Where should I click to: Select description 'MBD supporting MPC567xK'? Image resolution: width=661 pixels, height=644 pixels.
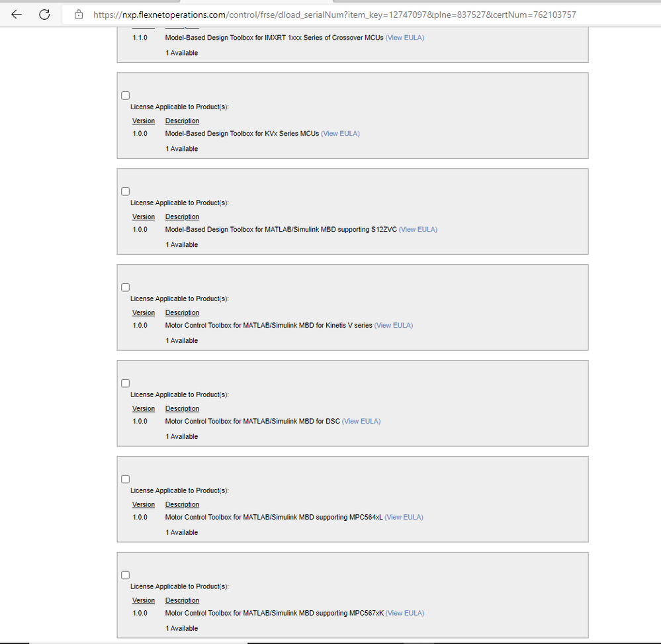[x=275, y=613]
